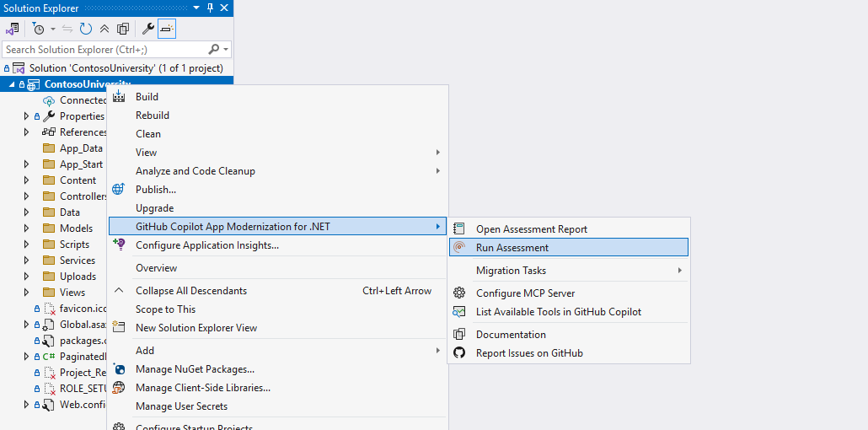Screen dimensions: 868x430
Task: Switch between solutions and folders view
Action: [x=12, y=29]
